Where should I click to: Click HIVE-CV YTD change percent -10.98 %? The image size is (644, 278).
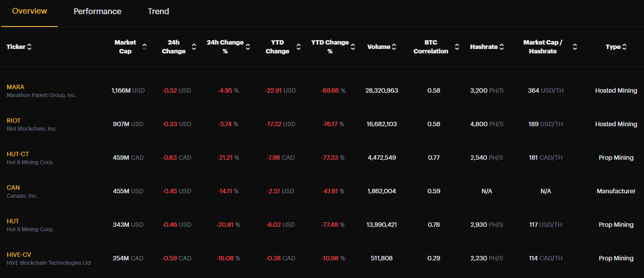(333, 258)
